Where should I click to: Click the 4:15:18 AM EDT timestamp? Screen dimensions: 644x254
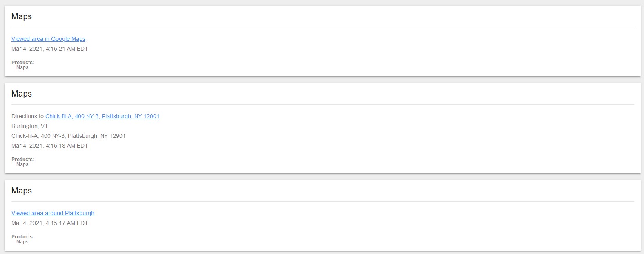coord(49,146)
